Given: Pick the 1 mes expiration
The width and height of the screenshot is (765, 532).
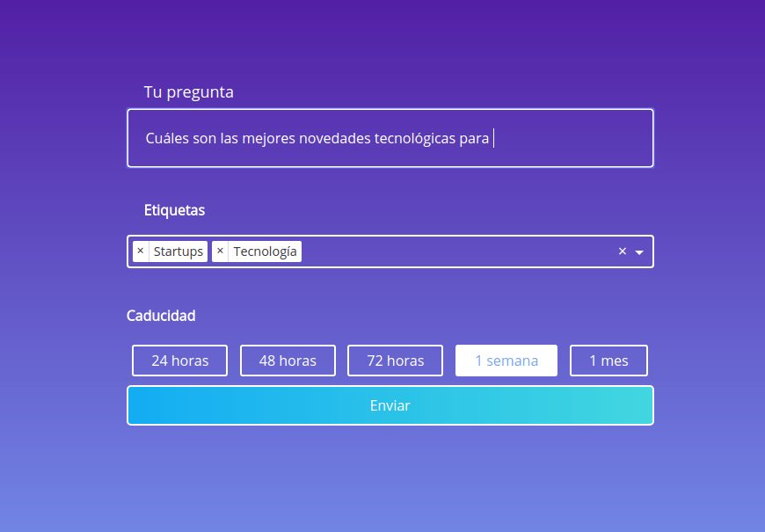Looking at the screenshot, I should (608, 361).
